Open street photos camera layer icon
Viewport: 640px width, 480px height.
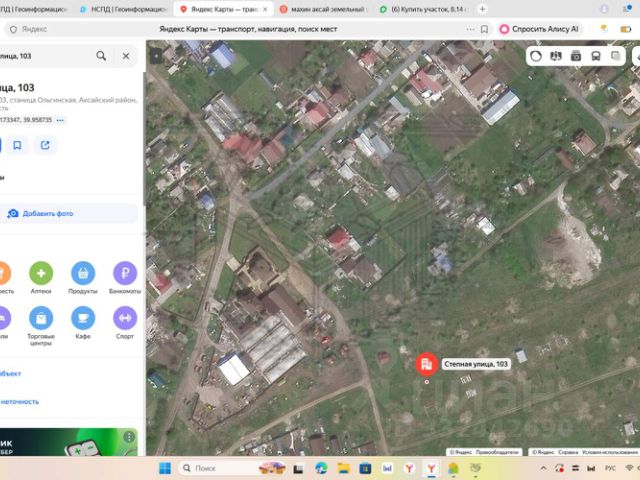[576, 56]
